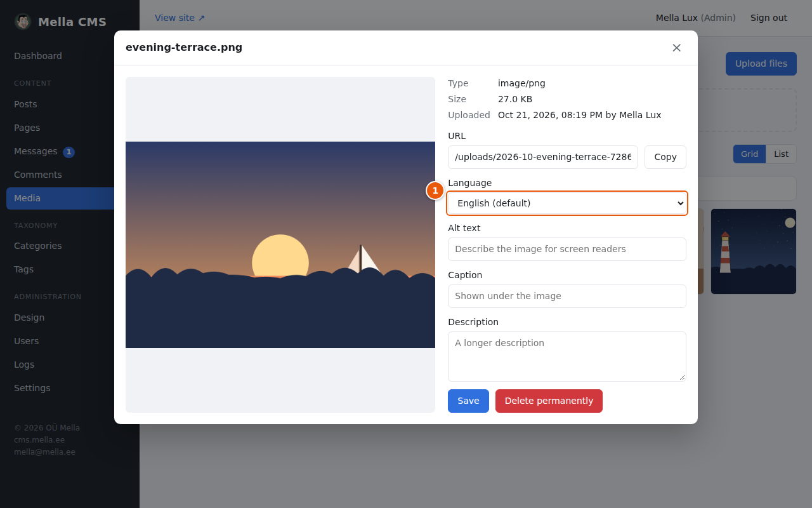The width and height of the screenshot is (812, 508).
Task: Click the Mella CMS logo avatar
Action: pyautogui.click(x=23, y=22)
